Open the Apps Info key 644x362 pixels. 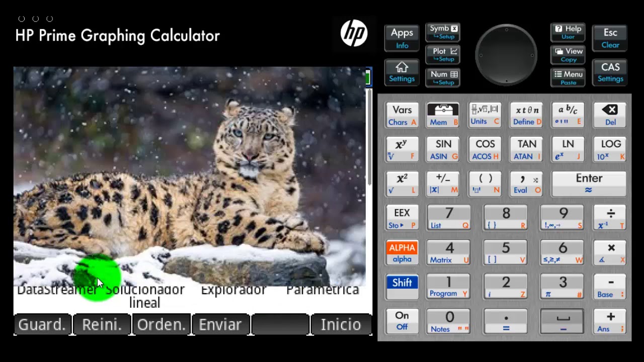(x=402, y=38)
